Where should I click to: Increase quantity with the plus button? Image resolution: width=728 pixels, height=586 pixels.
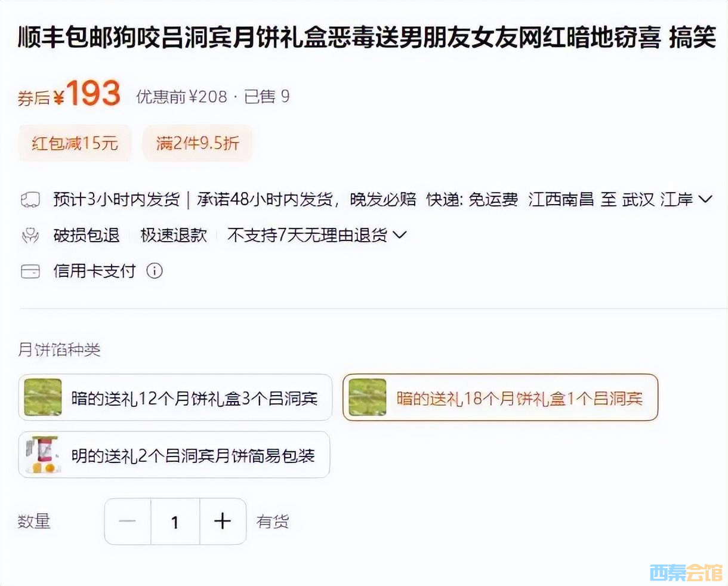(223, 522)
